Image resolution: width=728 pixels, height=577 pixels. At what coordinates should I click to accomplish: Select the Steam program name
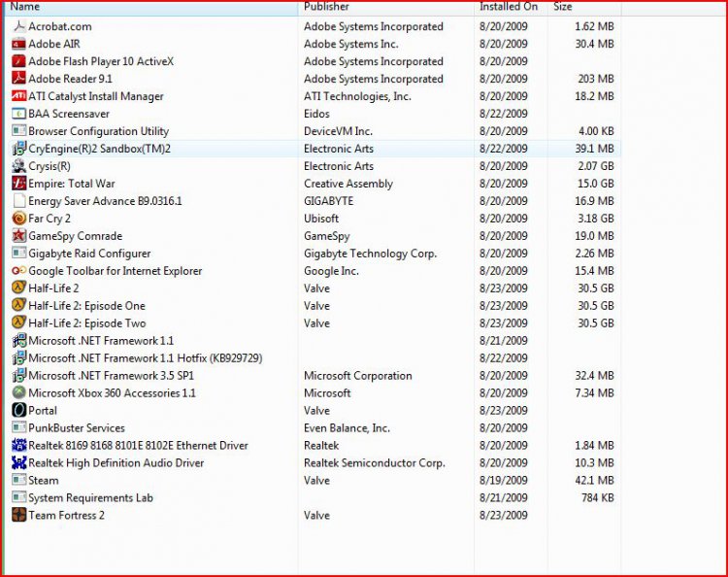tap(43, 481)
